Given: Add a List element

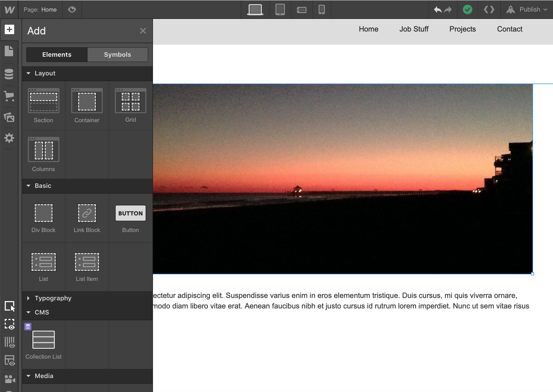Looking at the screenshot, I should pos(43,267).
